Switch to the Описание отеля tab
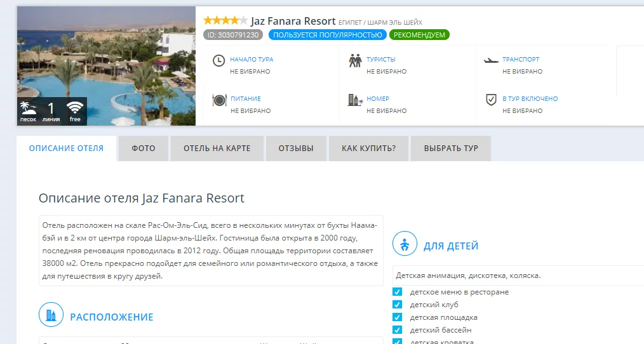The height and width of the screenshot is (344, 644). click(x=66, y=148)
